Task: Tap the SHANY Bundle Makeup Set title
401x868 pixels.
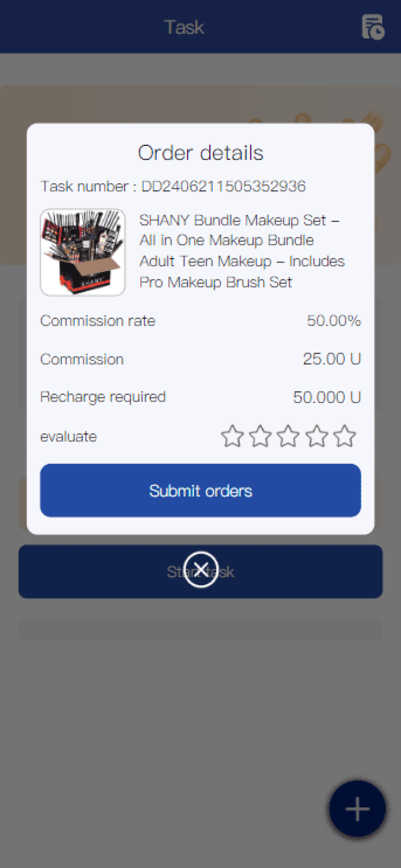Action: point(242,251)
